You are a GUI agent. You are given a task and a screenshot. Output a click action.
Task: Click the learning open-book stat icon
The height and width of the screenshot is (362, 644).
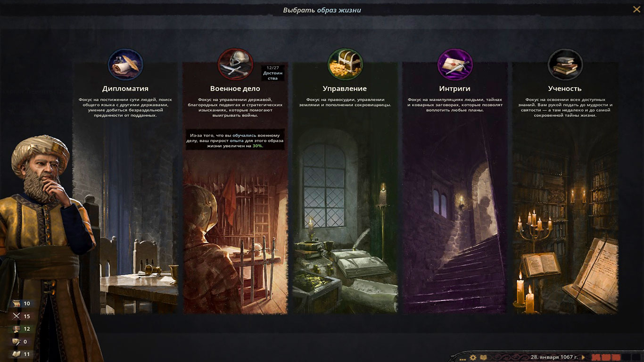17,354
